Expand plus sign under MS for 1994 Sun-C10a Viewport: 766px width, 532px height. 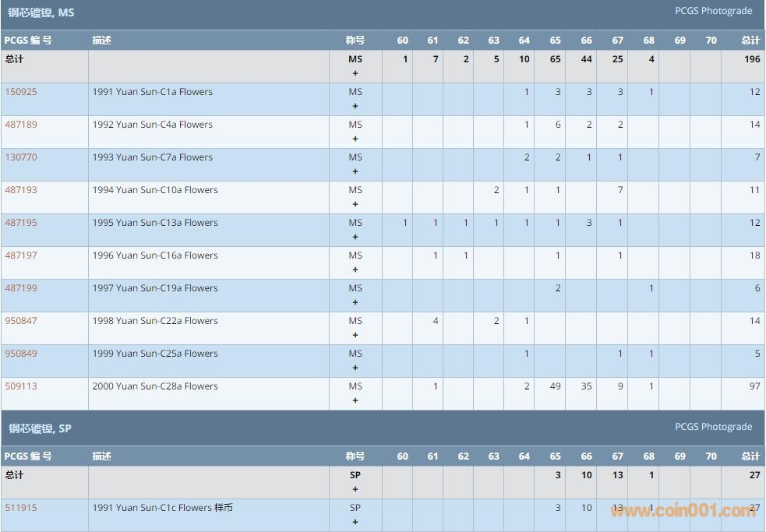[x=355, y=204]
